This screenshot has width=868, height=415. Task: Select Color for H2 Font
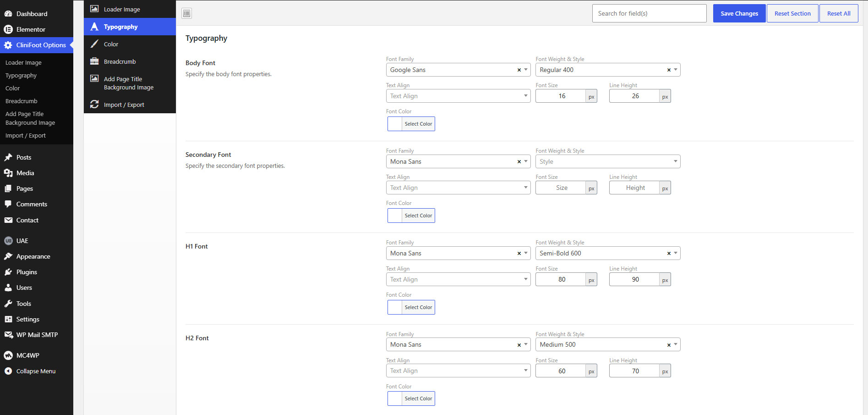(411, 398)
